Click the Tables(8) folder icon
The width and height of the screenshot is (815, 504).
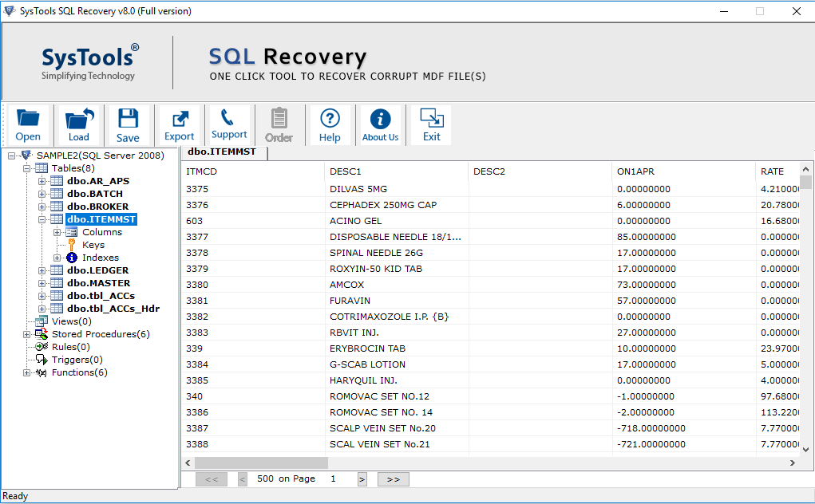click(x=42, y=168)
